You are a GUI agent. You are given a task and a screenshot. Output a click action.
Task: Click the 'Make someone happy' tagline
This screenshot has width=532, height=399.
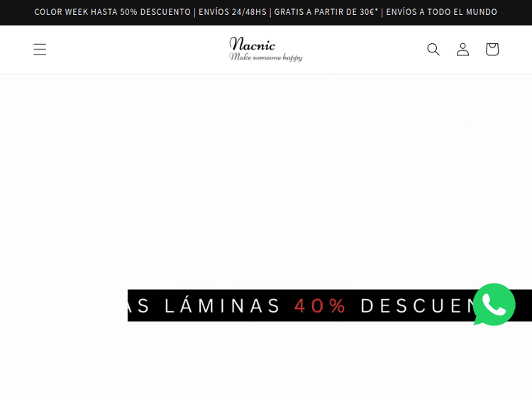[x=266, y=57]
